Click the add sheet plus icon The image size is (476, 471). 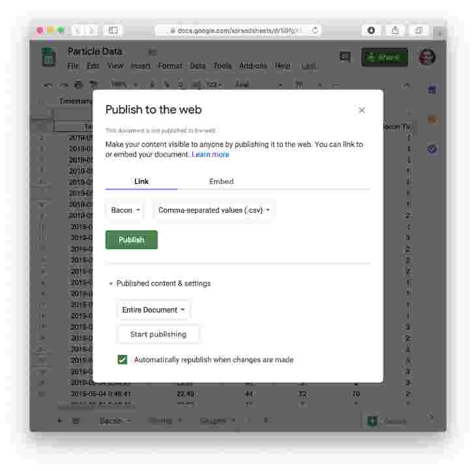click(x=59, y=420)
